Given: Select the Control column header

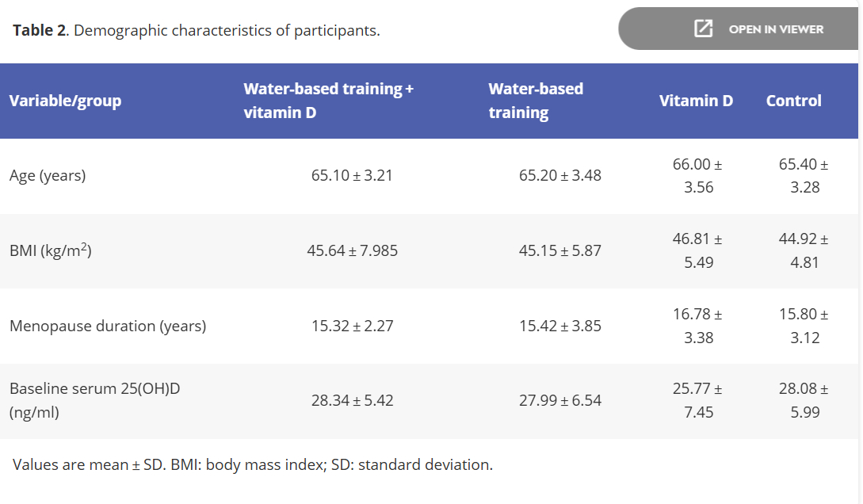Looking at the screenshot, I should (x=793, y=101).
